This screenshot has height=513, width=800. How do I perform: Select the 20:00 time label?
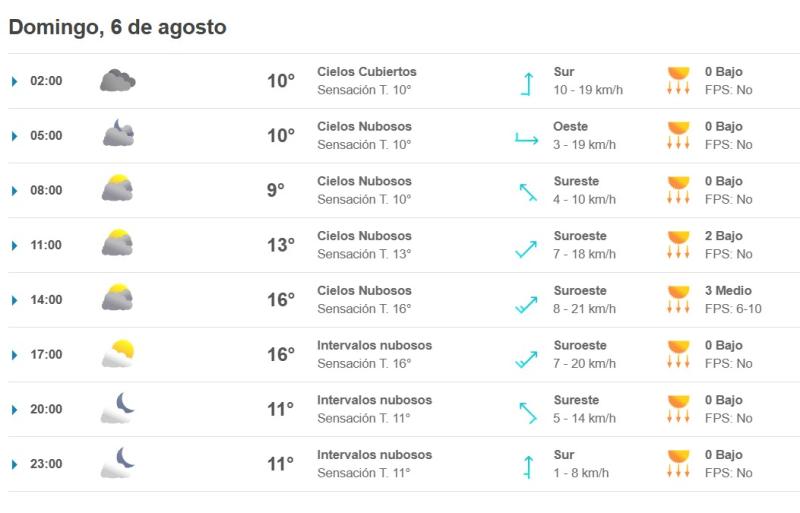(x=46, y=409)
